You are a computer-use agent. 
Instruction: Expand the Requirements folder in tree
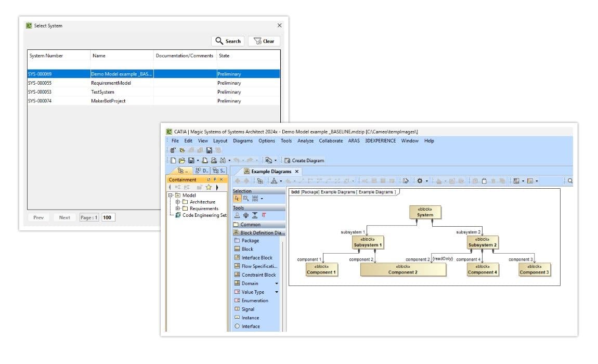[177, 209]
